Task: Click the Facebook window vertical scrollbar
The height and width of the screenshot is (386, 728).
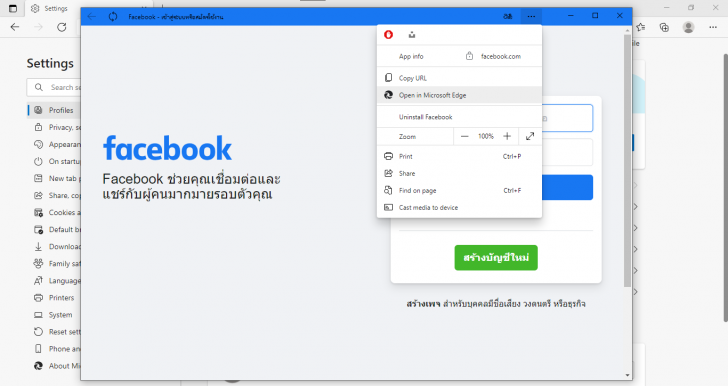Action: pyautogui.click(x=627, y=160)
